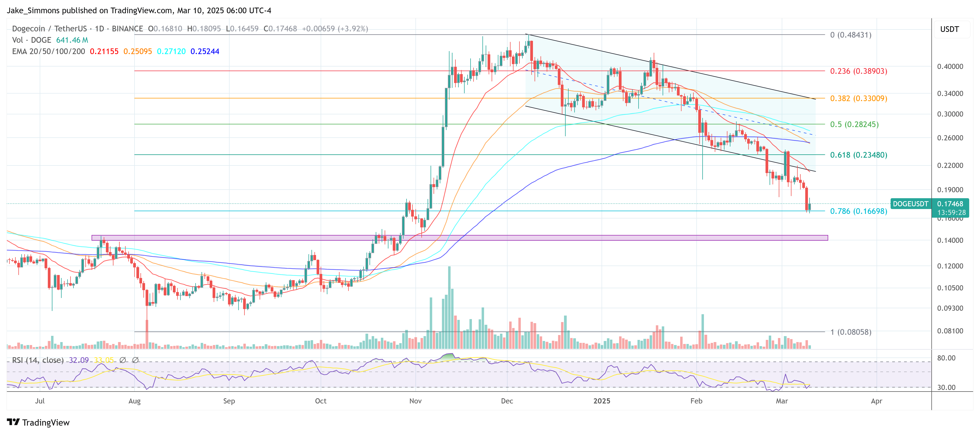Click the 0.08100 price axis label
980x434 pixels.
pyautogui.click(x=950, y=331)
